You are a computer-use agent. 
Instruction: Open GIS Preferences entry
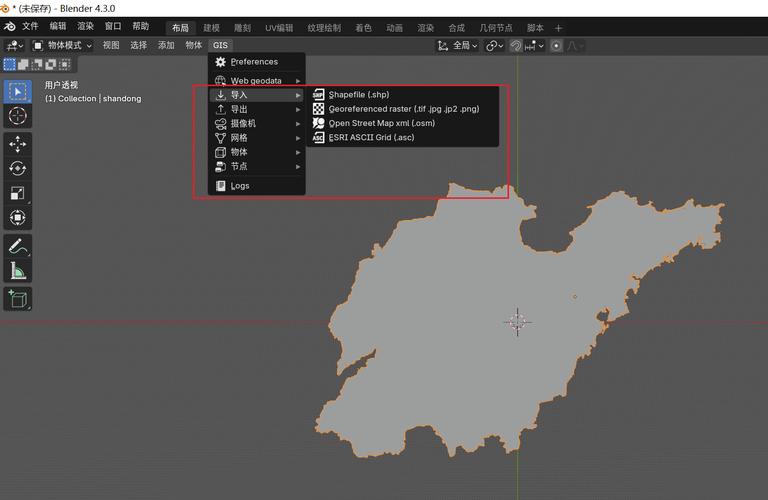[x=257, y=62]
